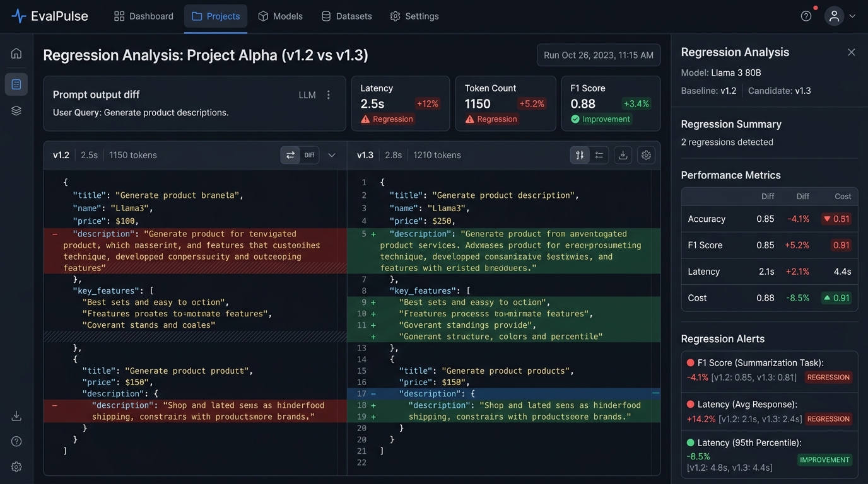
Task: Open the sidebar settings gear
Action: (x=16, y=467)
